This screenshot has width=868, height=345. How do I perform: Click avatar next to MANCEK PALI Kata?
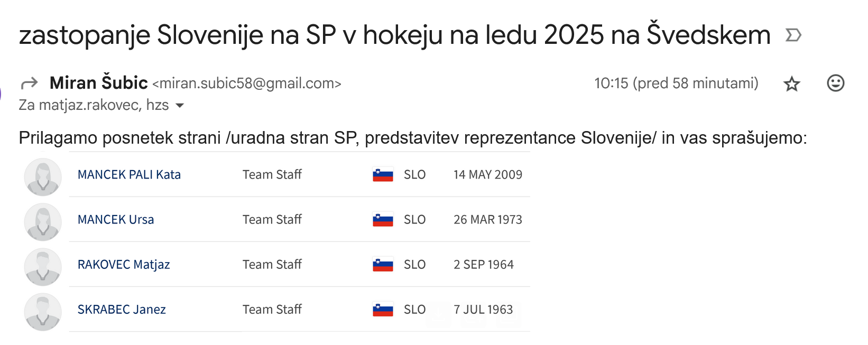pyautogui.click(x=43, y=177)
